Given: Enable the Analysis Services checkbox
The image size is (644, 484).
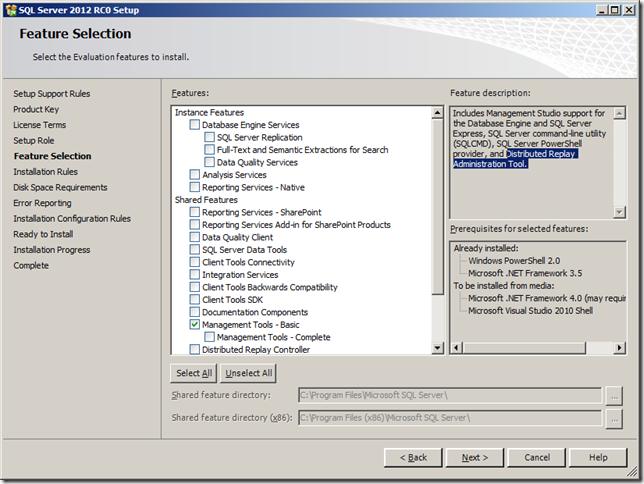Looking at the screenshot, I should click(x=195, y=175).
